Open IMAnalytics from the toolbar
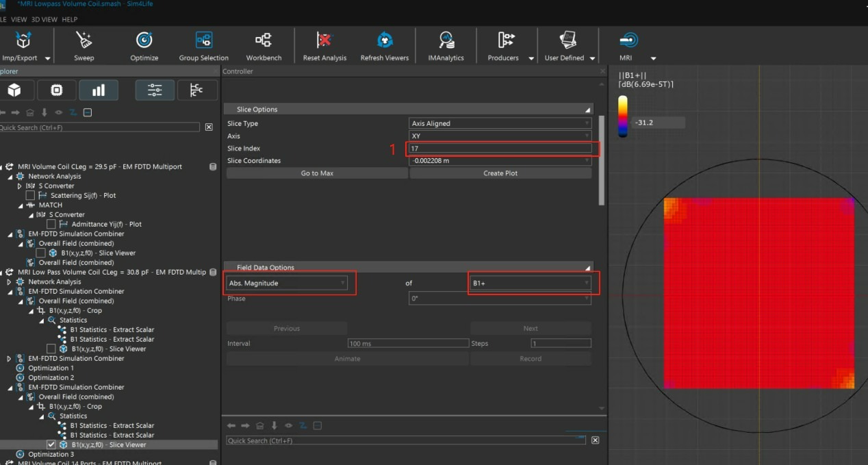The width and height of the screenshot is (868, 465). coord(446,40)
